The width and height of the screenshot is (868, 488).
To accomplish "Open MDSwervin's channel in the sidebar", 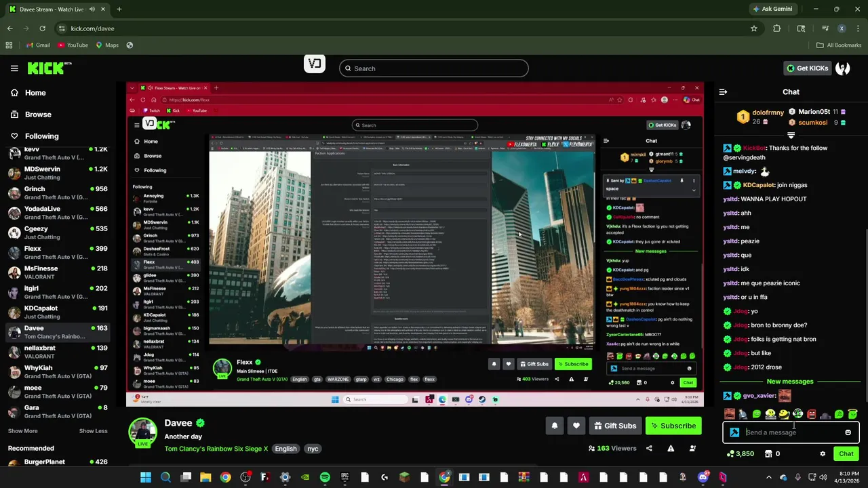I will tap(59, 173).
